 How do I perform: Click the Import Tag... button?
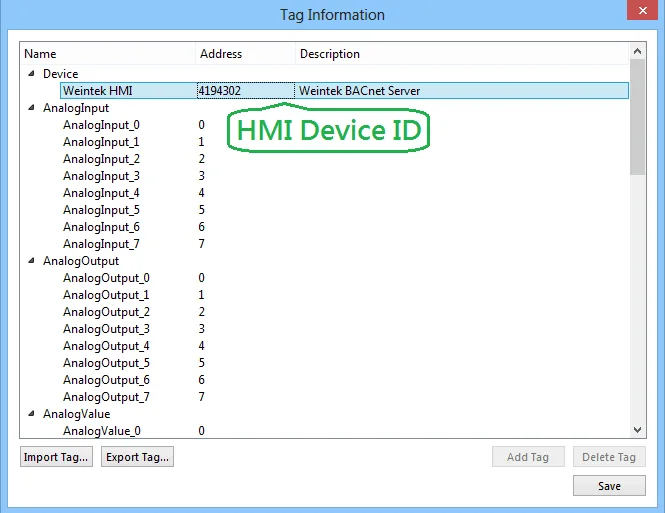(x=56, y=457)
